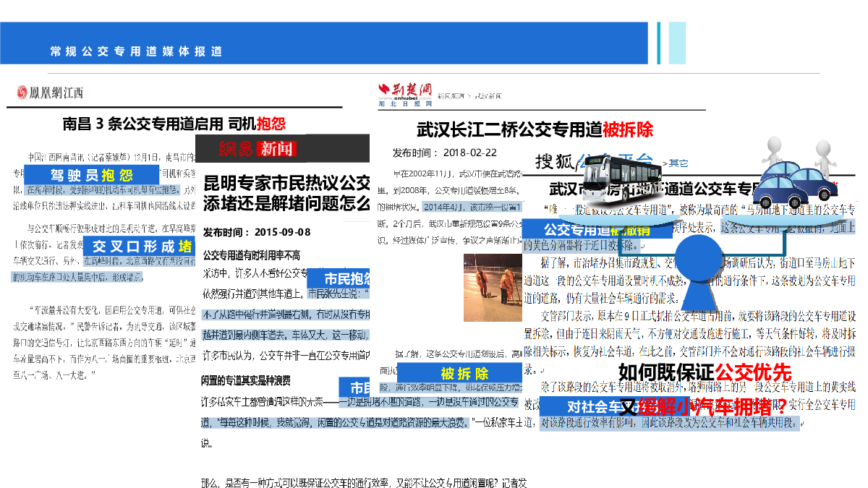Select the 交叉口形成堵 blue label

click(x=138, y=245)
